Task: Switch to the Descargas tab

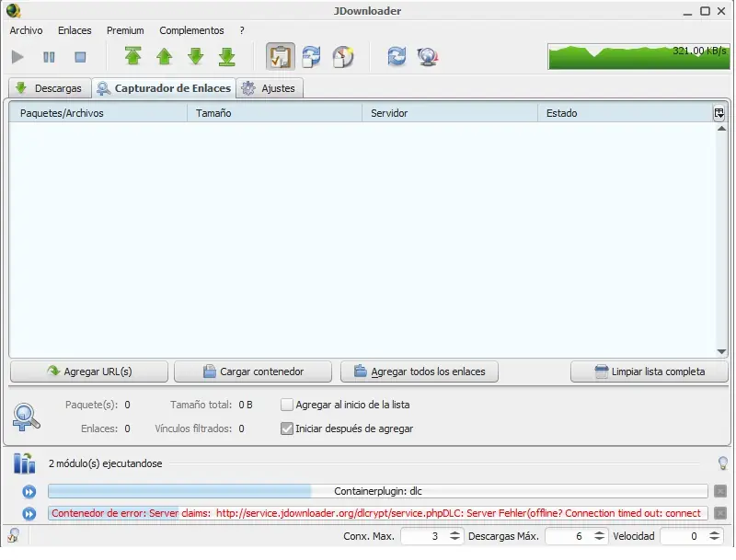Action: [49, 88]
